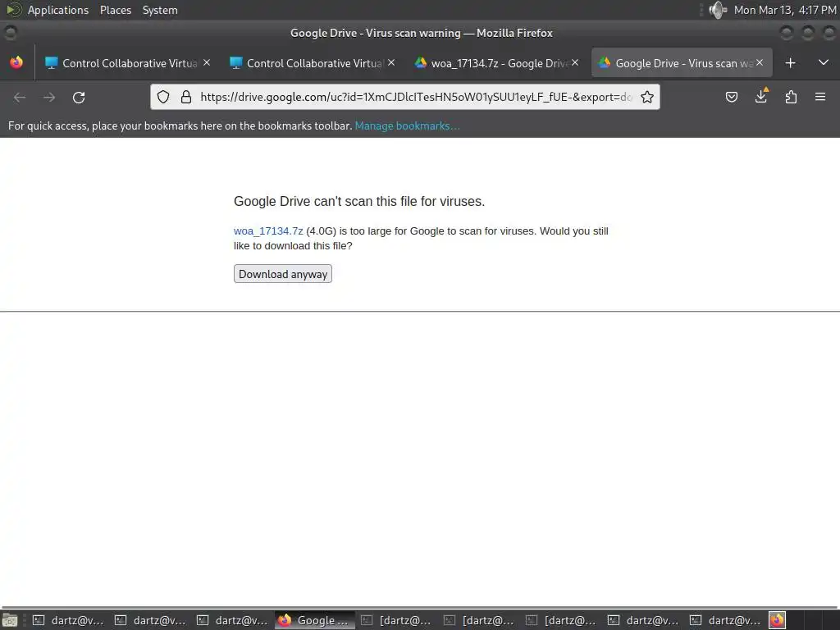Close second Control Collaborative Virtual tab

pos(391,62)
